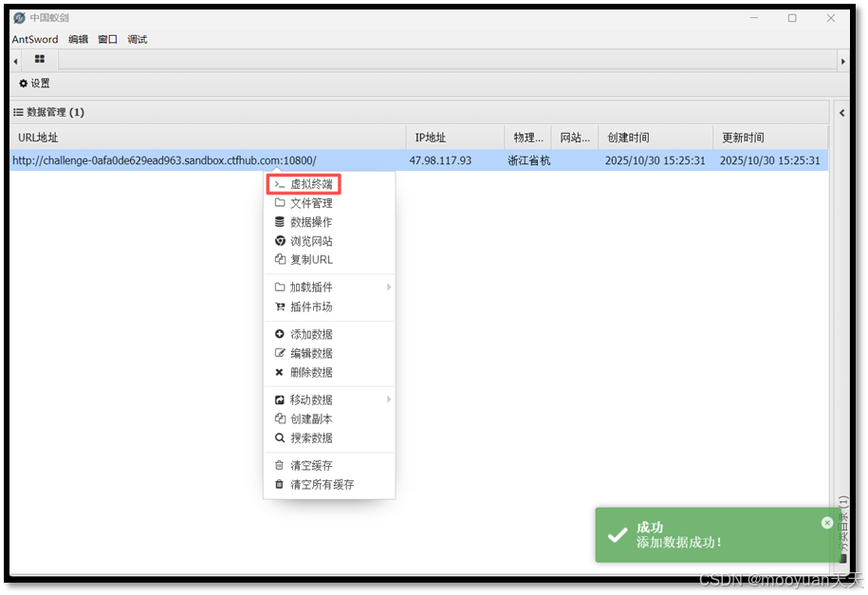Open 文件管理 from the context menu

point(311,203)
